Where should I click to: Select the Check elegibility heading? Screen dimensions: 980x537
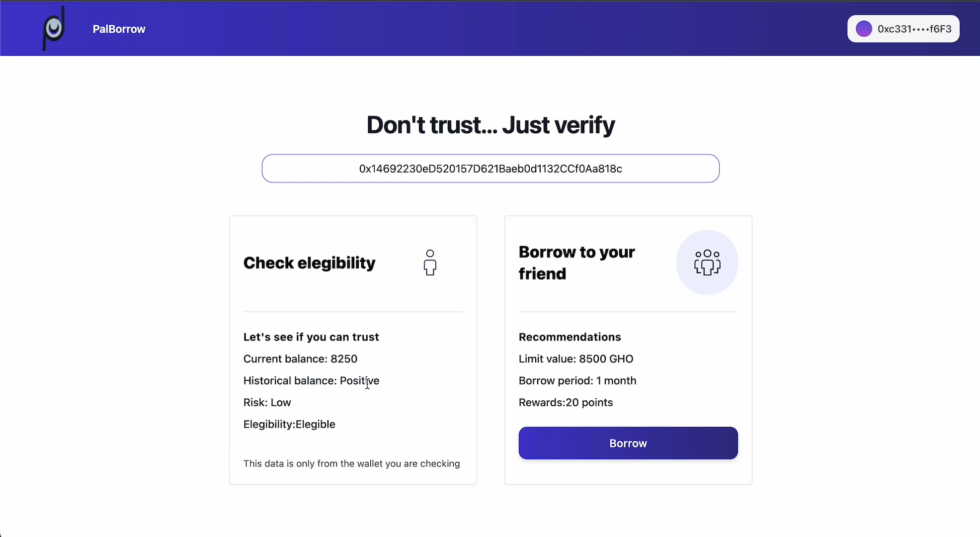click(x=309, y=263)
